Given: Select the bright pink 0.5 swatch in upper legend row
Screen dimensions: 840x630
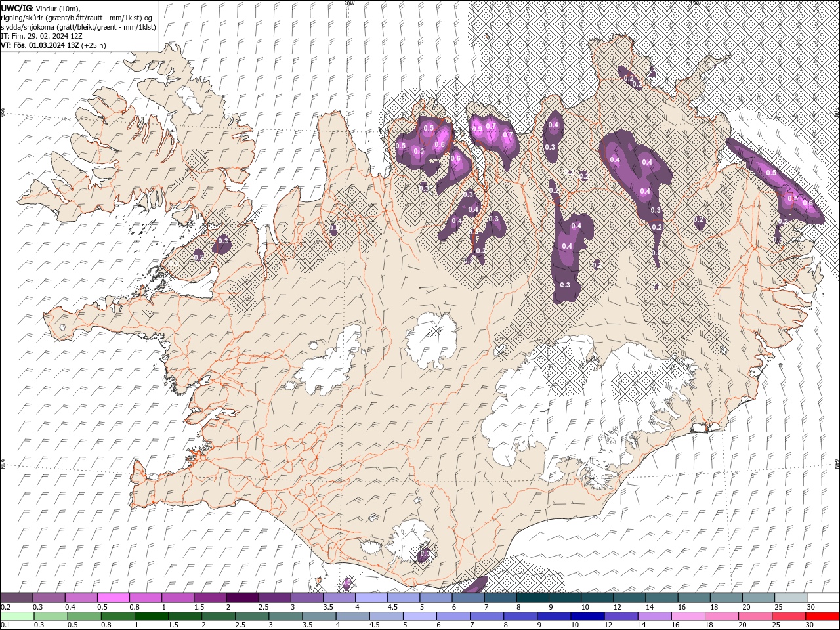Looking at the screenshot, I should 113,598.
